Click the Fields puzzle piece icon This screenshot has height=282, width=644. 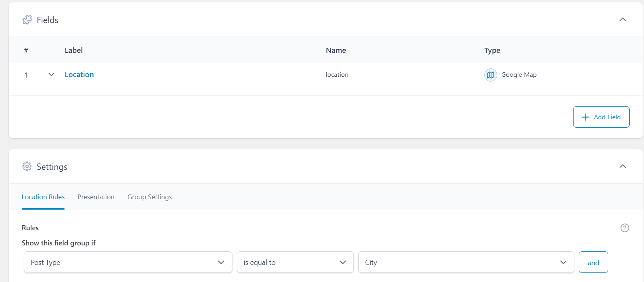point(27,20)
